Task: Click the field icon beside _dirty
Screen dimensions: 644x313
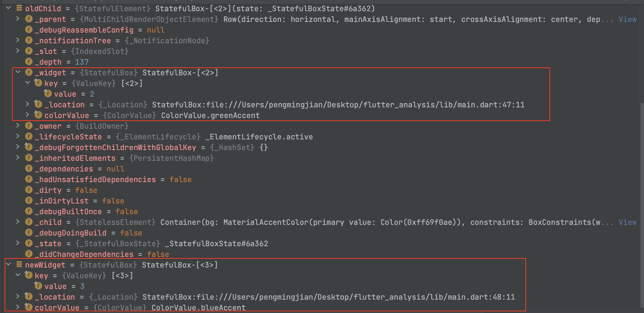Action: click(x=29, y=190)
